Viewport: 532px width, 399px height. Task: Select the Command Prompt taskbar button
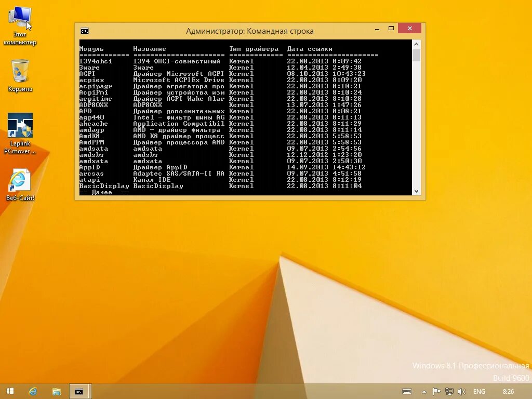[79, 391]
